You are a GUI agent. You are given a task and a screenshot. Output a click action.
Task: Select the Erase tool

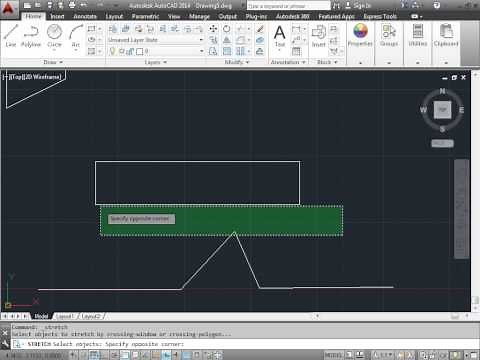[260, 29]
